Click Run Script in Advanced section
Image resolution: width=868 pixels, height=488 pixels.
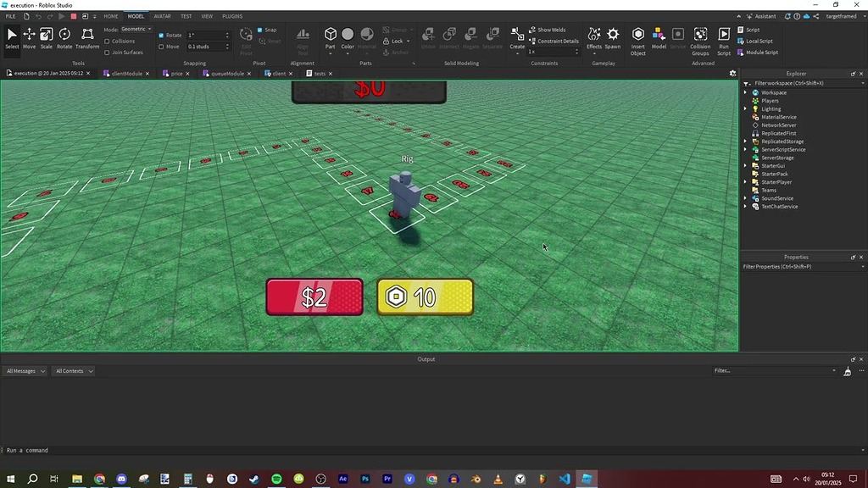click(x=725, y=38)
